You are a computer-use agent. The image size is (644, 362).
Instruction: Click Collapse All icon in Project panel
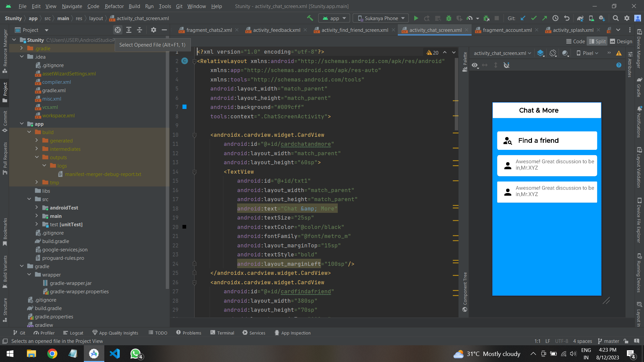click(x=140, y=30)
